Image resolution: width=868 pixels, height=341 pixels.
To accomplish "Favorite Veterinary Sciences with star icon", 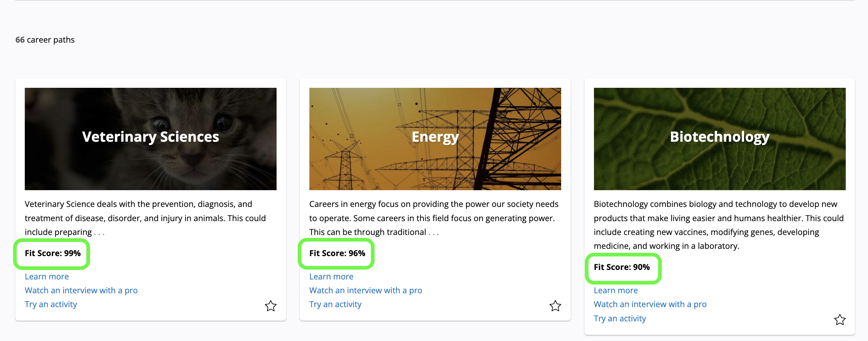I will click(270, 306).
